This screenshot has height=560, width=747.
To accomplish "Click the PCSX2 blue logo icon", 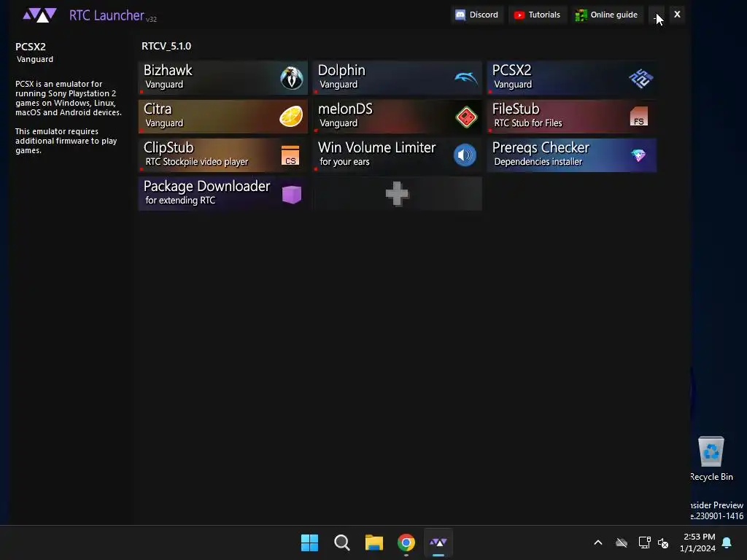I will 640,78.
